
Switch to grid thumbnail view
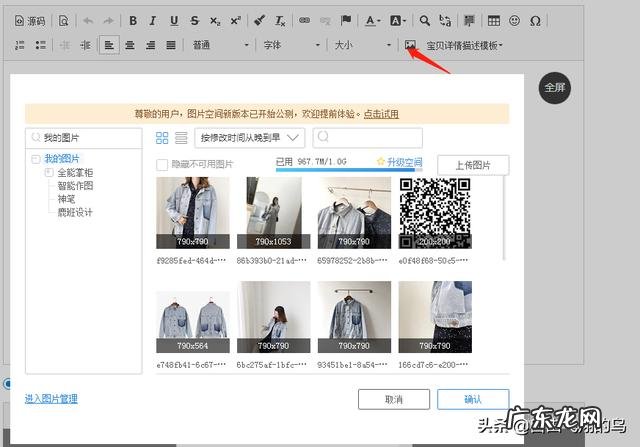pyautogui.click(x=162, y=138)
